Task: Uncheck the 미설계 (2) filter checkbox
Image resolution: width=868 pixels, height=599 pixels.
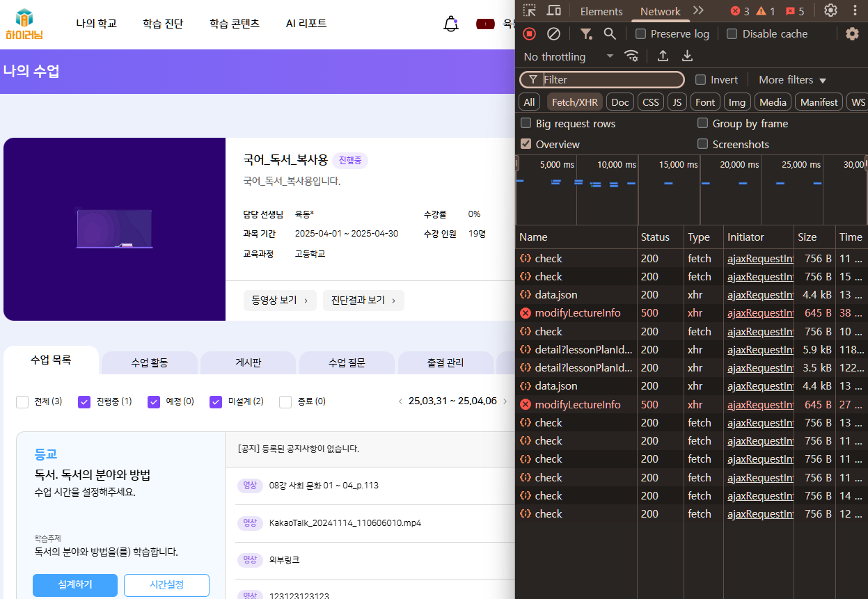Action: click(x=216, y=401)
